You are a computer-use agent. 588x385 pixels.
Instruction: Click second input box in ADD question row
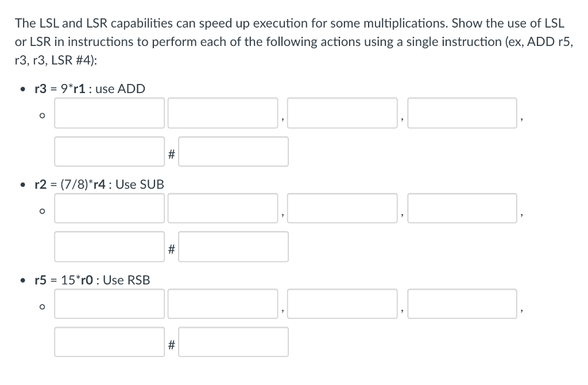223,113
